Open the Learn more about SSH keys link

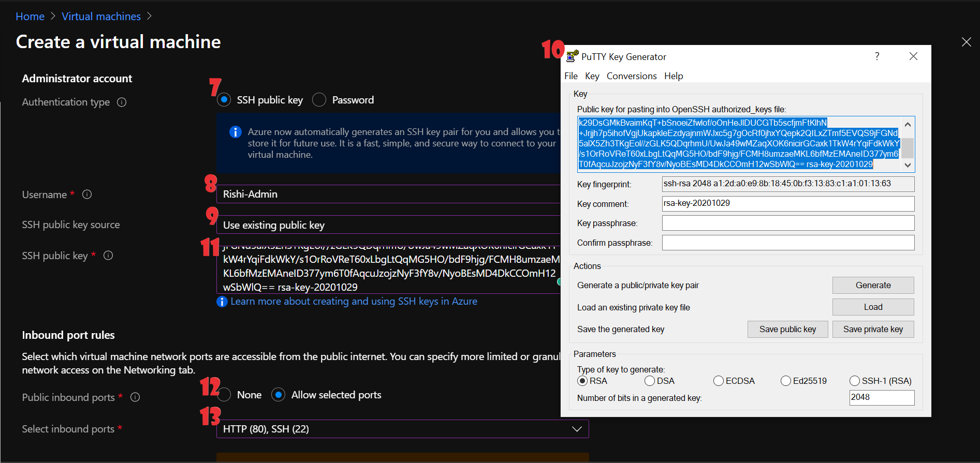click(354, 302)
